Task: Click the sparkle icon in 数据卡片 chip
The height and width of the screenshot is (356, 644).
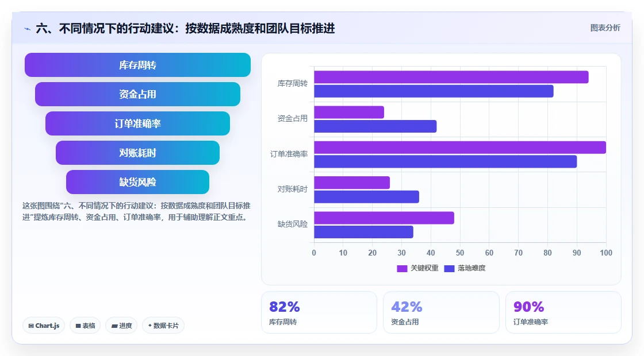Action: (150, 326)
